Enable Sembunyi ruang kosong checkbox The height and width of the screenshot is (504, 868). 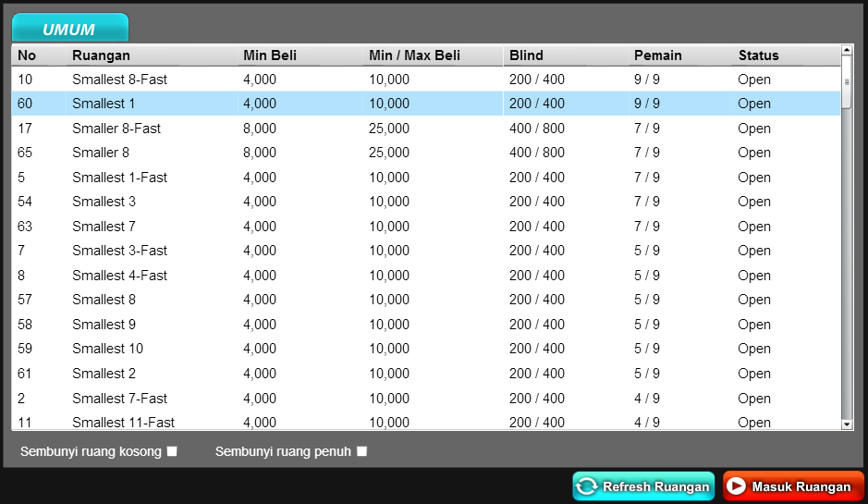point(172,451)
